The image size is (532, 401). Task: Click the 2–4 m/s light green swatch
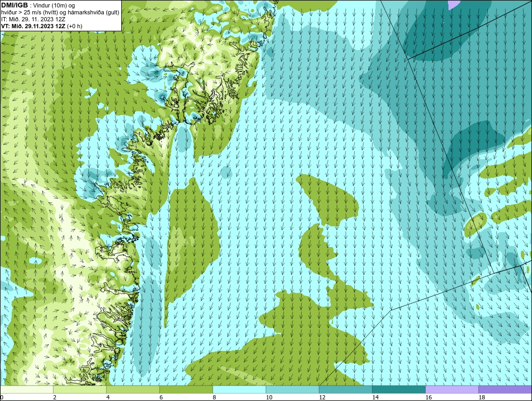(x=80, y=389)
